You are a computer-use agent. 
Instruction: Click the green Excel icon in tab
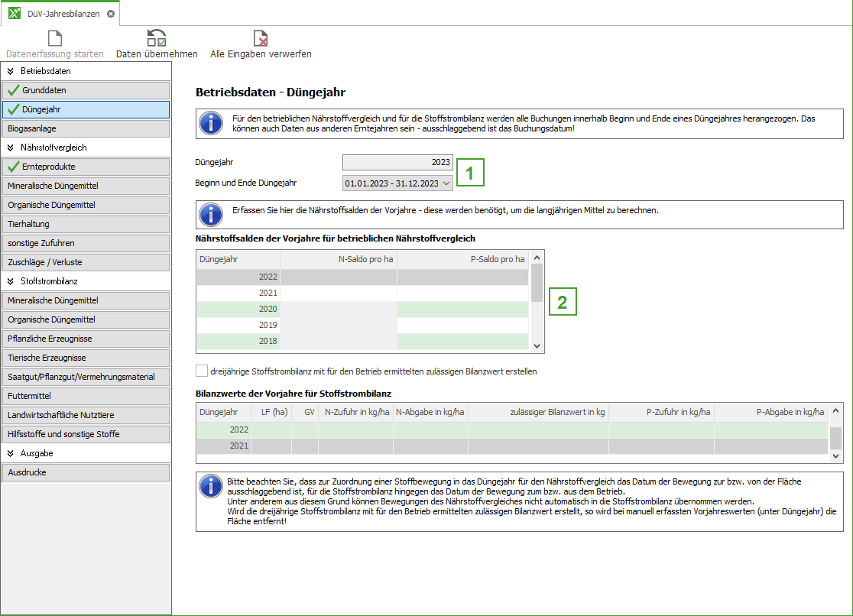(15, 14)
